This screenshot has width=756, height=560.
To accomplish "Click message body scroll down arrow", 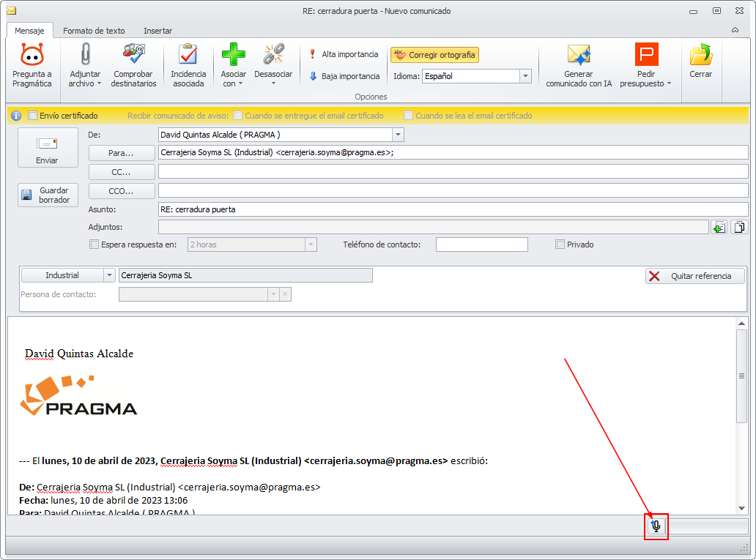I will (x=741, y=509).
